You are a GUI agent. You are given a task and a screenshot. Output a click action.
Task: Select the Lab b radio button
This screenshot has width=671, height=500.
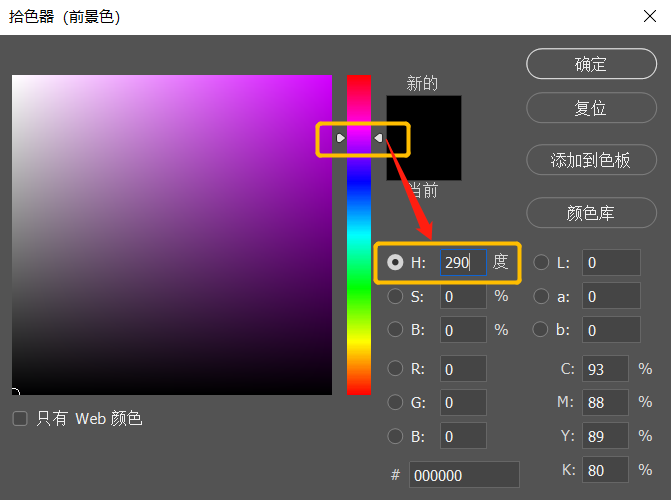[540, 330]
